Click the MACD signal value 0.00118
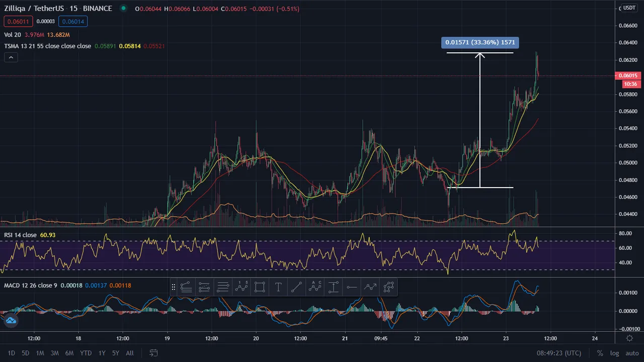This screenshot has height=362, width=644. coord(121,286)
